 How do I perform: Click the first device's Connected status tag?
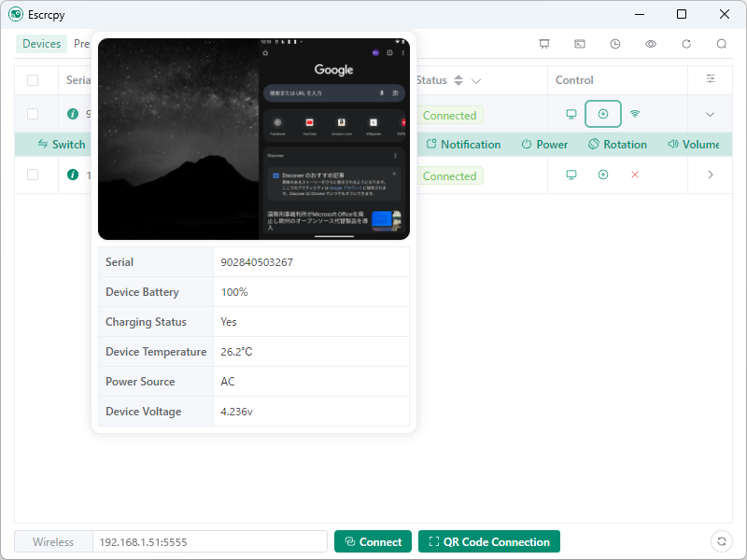tap(450, 115)
